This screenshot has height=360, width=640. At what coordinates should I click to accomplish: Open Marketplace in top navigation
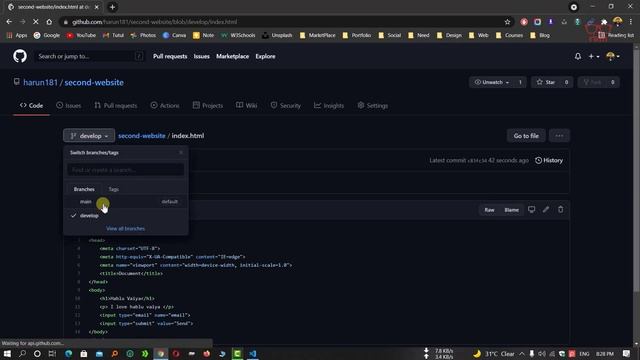pyautogui.click(x=232, y=56)
